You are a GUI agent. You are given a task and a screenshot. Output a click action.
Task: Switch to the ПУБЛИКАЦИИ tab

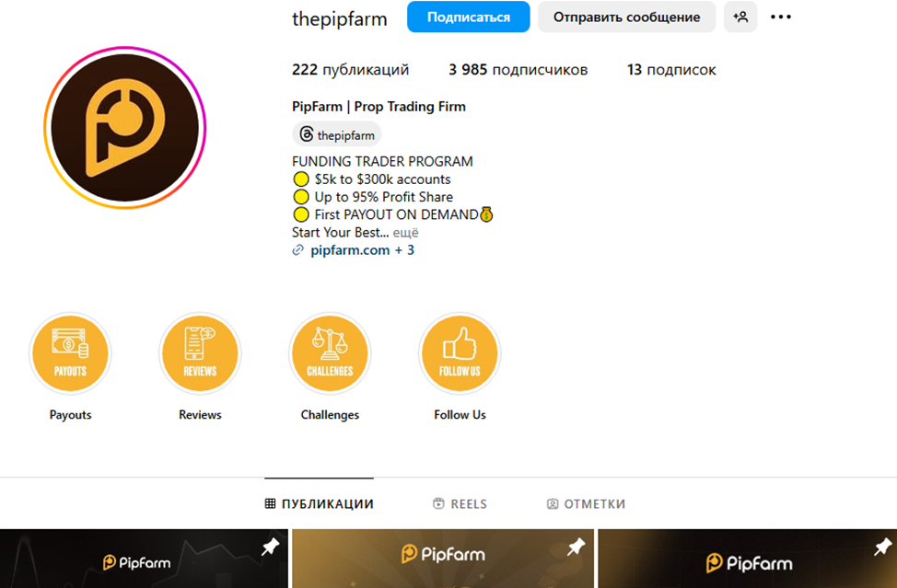[320, 503]
